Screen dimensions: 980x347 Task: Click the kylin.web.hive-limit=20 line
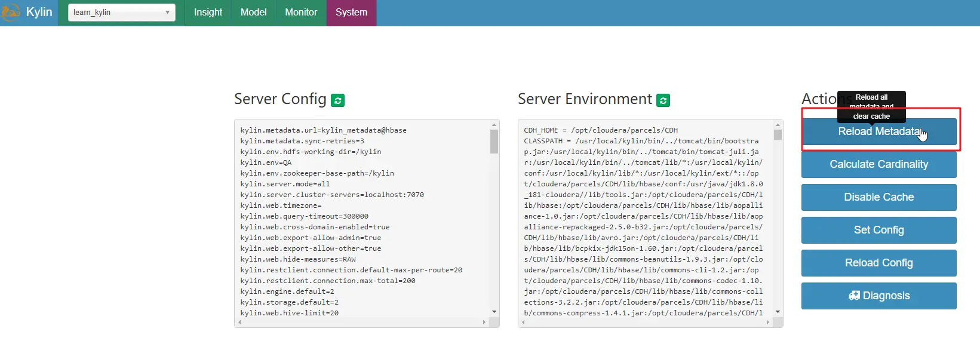[290, 313]
